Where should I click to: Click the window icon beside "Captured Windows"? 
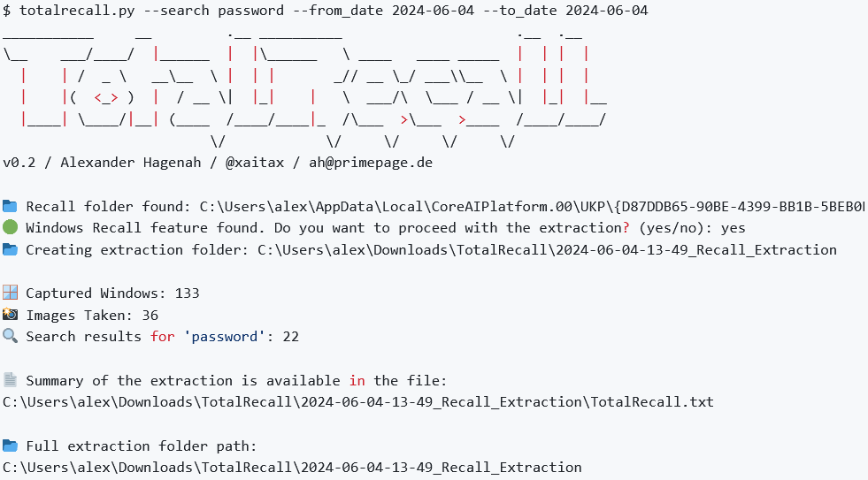coord(10,293)
